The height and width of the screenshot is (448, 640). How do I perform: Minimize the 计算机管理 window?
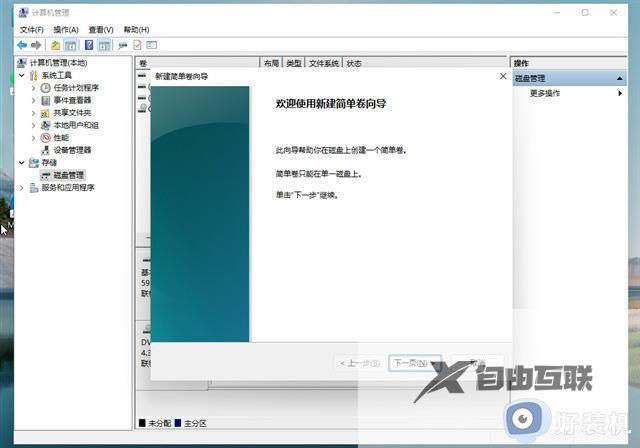tap(557, 13)
